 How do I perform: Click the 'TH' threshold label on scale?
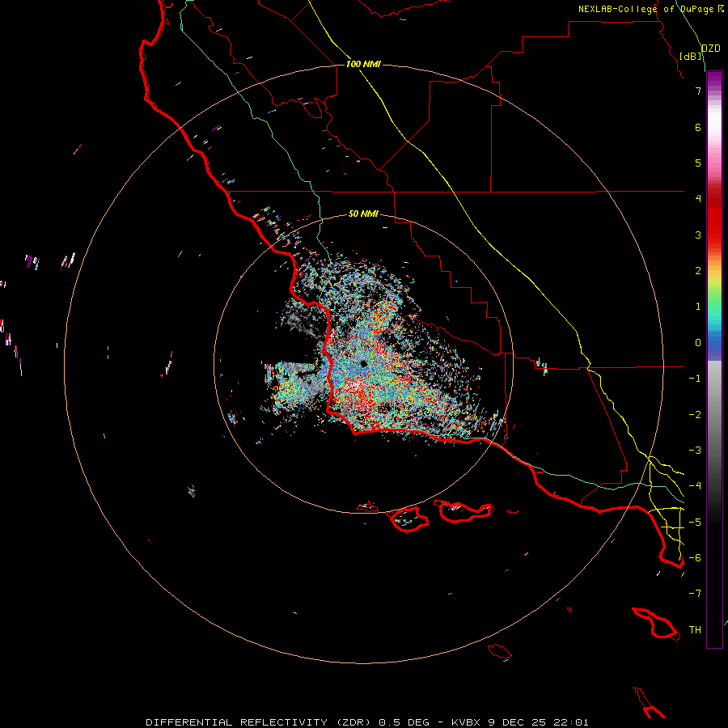point(695,630)
